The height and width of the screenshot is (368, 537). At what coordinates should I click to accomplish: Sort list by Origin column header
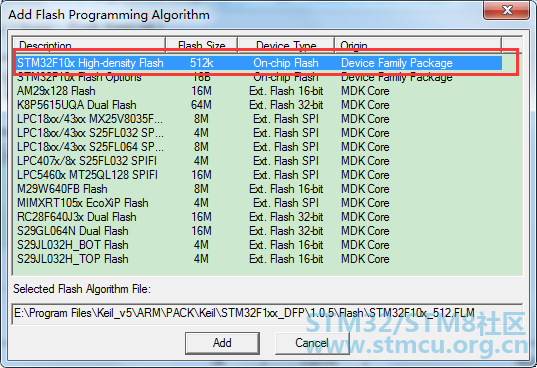(418, 45)
